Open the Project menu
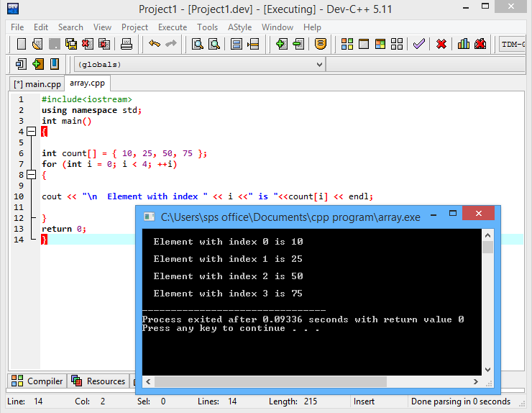 (x=134, y=27)
